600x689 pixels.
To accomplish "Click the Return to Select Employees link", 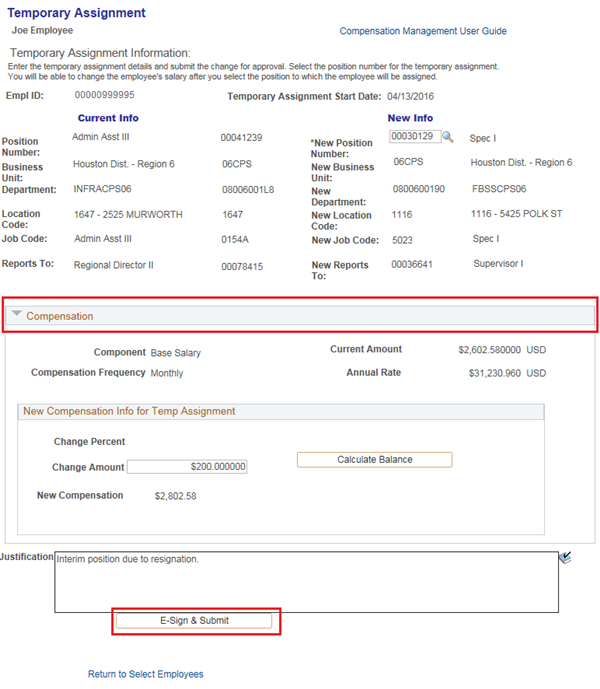I will pyautogui.click(x=145, y=674).
